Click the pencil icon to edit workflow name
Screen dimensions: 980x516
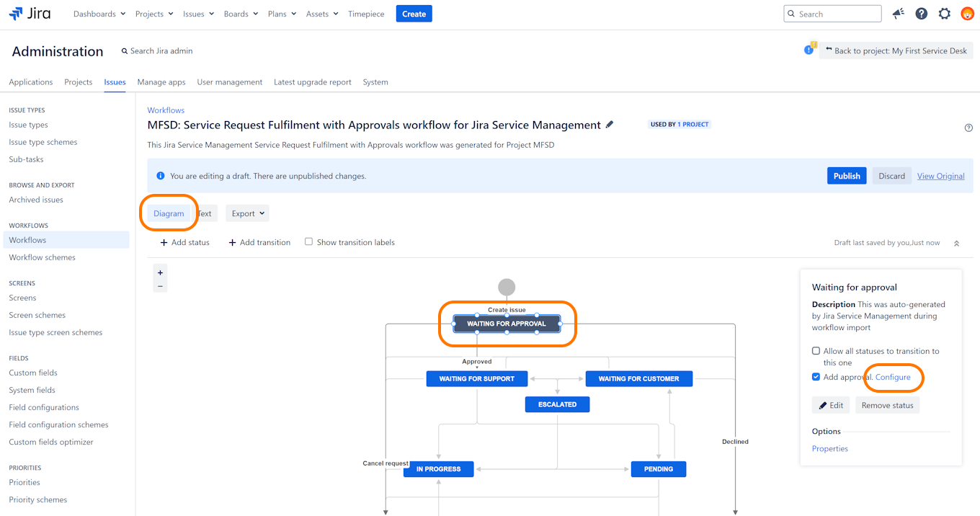pos(610,125)
